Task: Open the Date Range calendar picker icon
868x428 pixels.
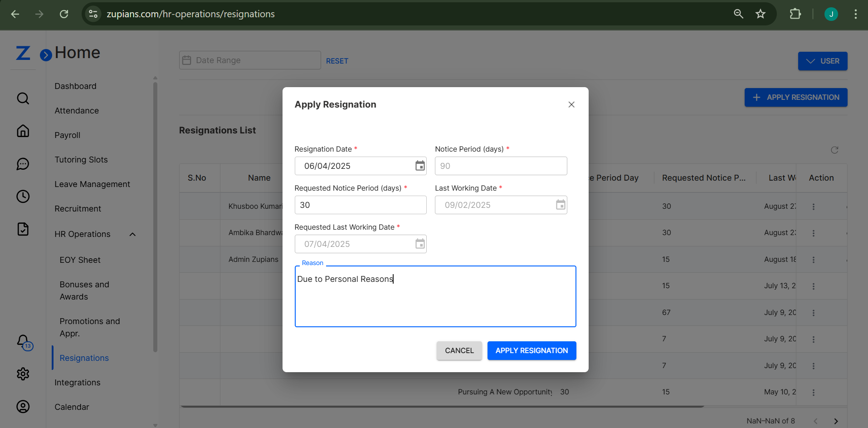Action: point(186,60)
